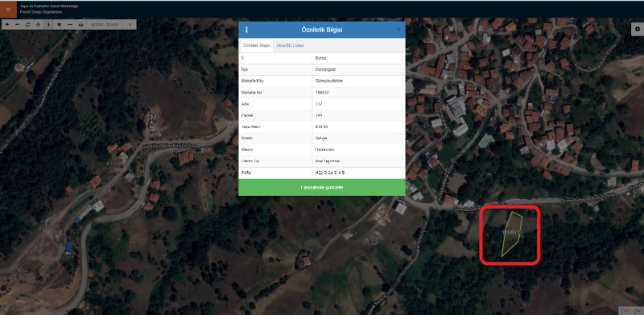Open the orange hamburger menu
This screenshot has width=644, height=315.
coord(8,10)
